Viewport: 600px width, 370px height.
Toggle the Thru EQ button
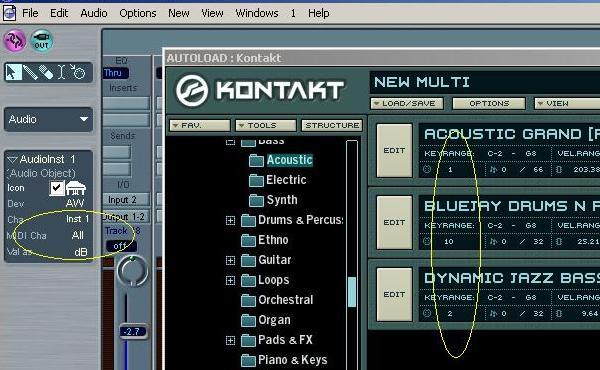pos(115,73)
